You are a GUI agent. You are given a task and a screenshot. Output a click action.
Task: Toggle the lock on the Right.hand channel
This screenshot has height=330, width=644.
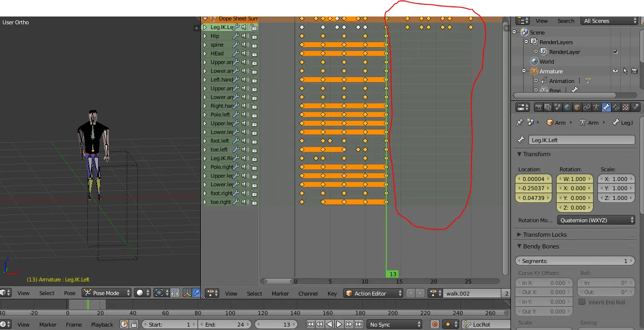pyautogui.click(x=253, y=106)
